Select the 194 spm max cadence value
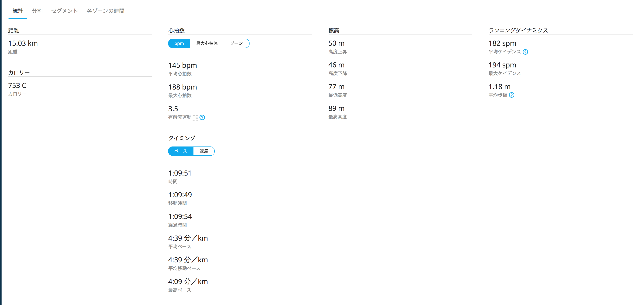Image resolution: width=644 pixels, height=305 pixels. click(502, 65)
